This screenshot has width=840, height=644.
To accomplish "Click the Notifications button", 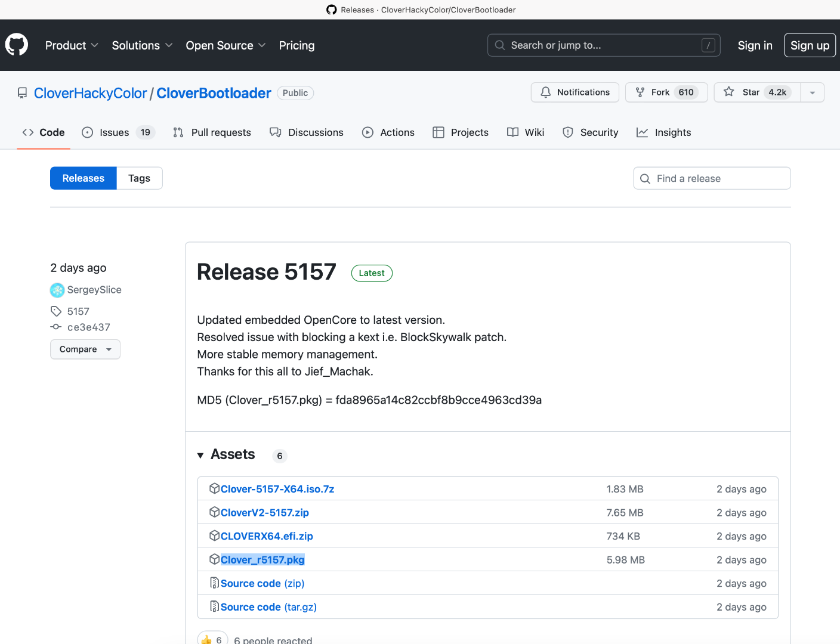I will click(x=575, y=92).
